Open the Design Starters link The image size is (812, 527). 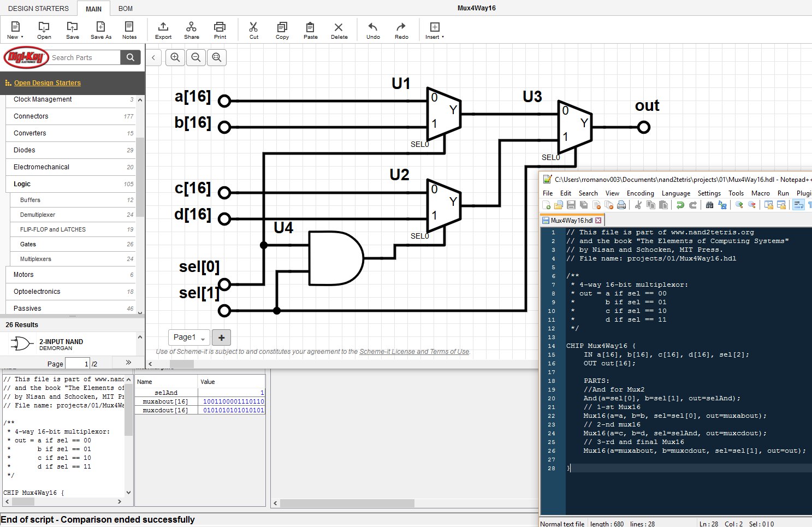tap(47, 83)
